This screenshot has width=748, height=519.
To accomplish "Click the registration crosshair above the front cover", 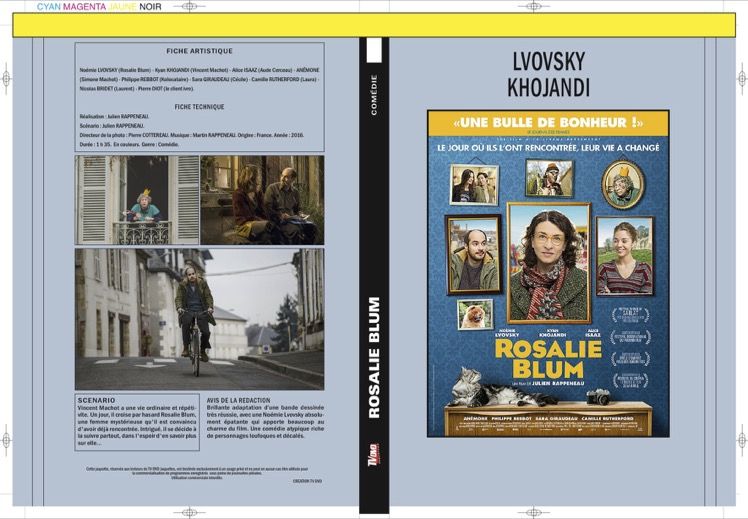I will pyautogui.click(x=533, y=6).
